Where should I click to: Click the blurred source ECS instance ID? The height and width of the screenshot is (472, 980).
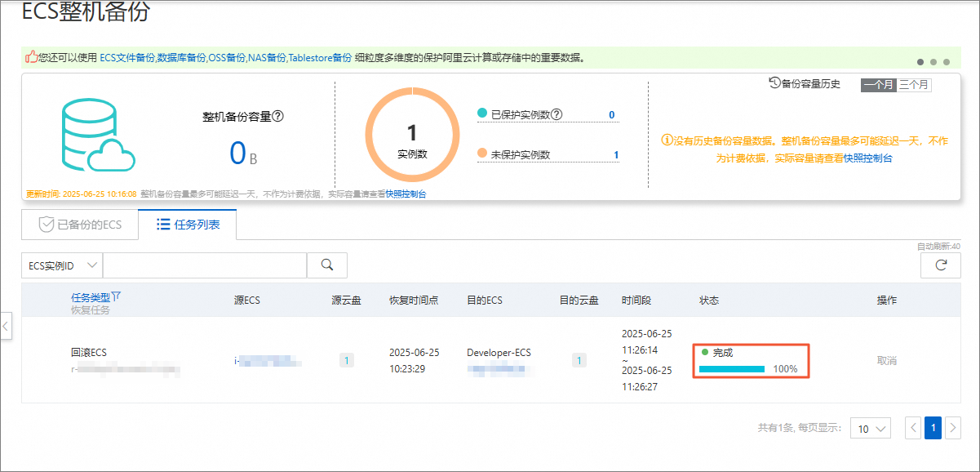[268, 360]
